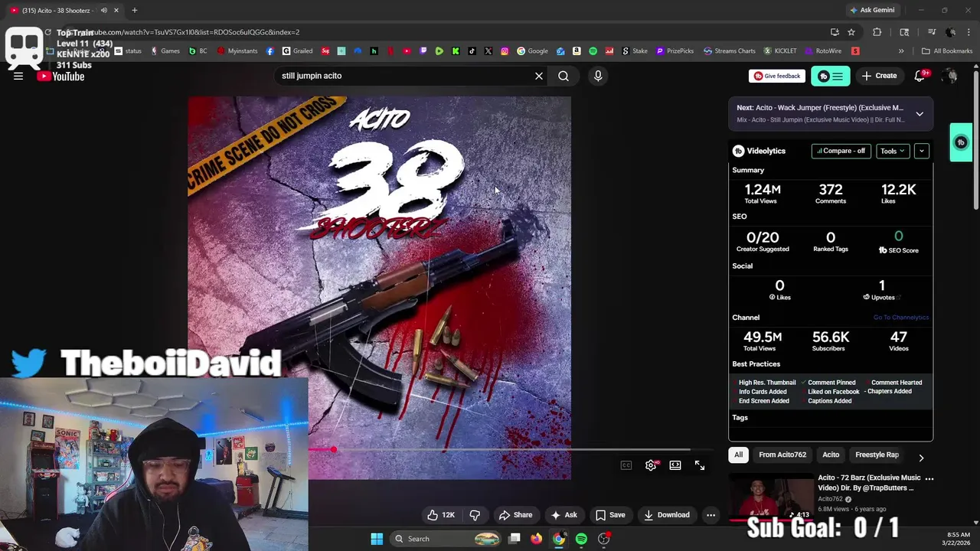Open the Videolytics Tools dropdown
Image resolution: width=980 pixels, height=551 pixels.
(893, 151)
